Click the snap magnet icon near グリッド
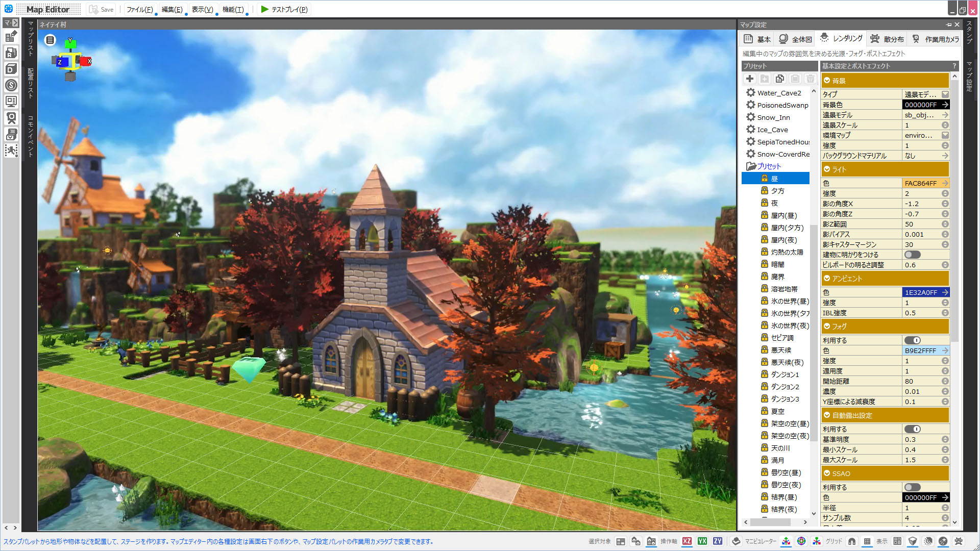The width and height of the screenshot is (980, 551). [x=851, y=541]
